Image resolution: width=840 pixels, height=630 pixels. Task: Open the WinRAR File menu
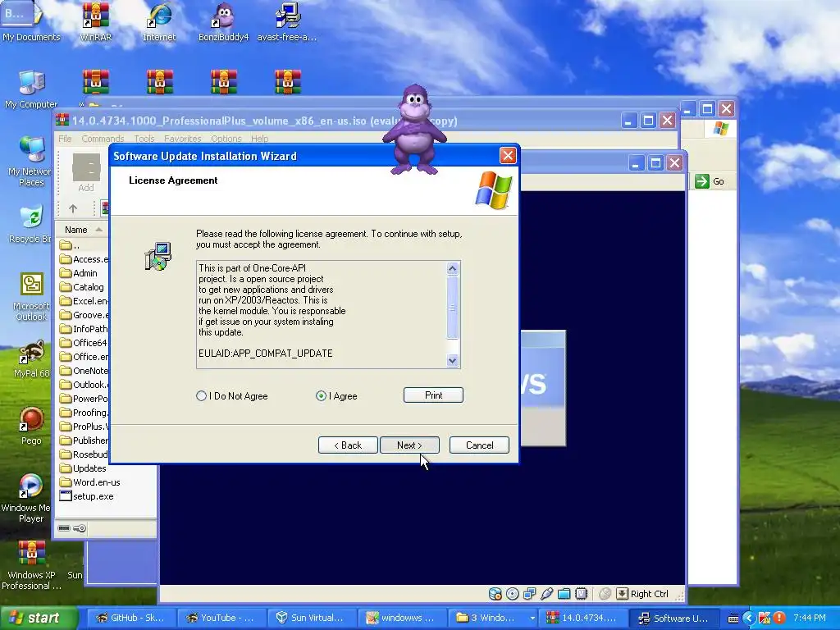(65, 138)
